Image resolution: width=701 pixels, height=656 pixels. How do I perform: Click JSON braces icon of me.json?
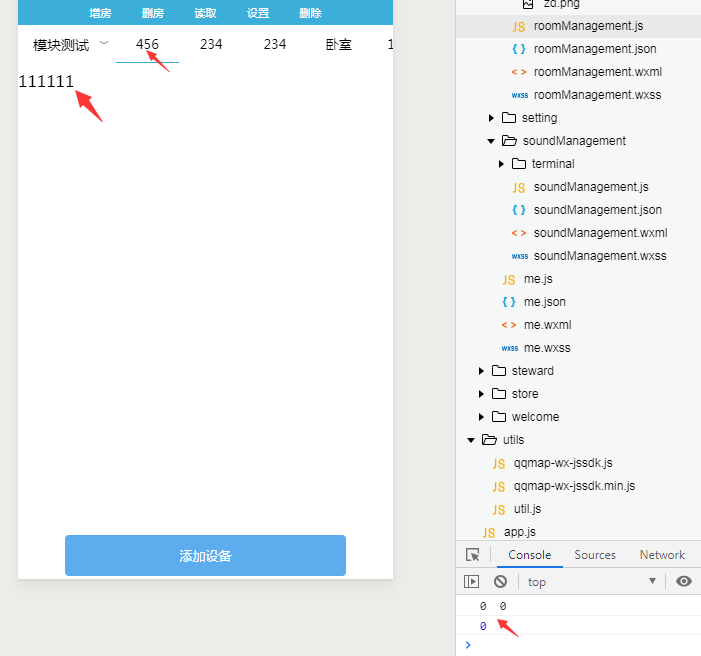tap(509, 302)
